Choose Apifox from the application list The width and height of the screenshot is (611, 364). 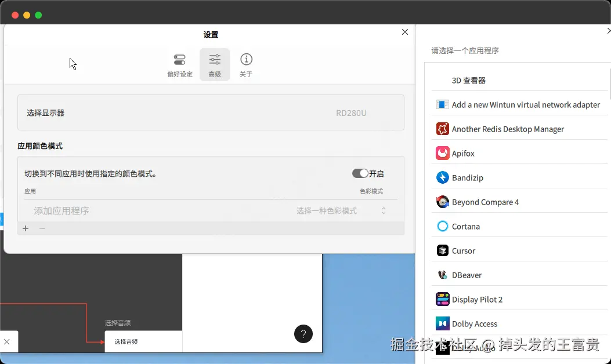click(x=519, y=154)
